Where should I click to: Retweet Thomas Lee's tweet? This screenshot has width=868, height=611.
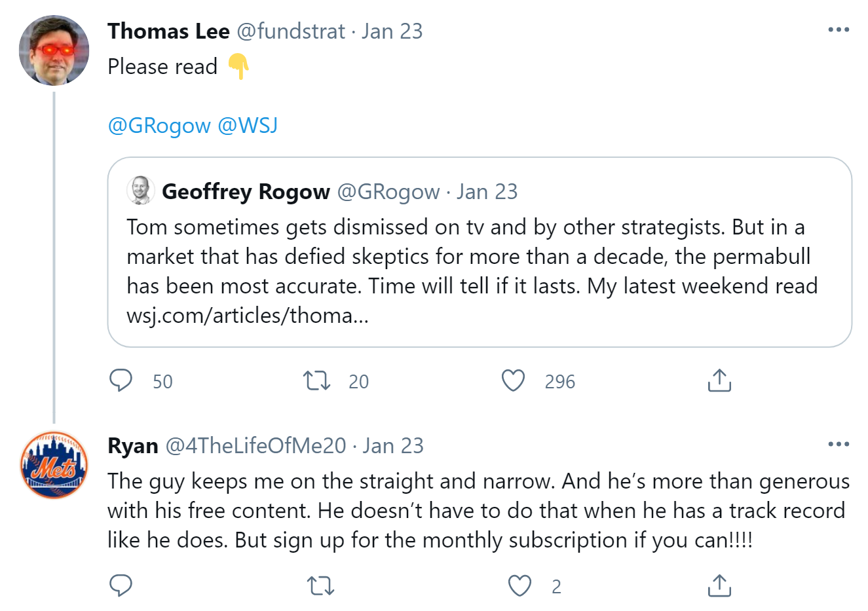[317, 380]
